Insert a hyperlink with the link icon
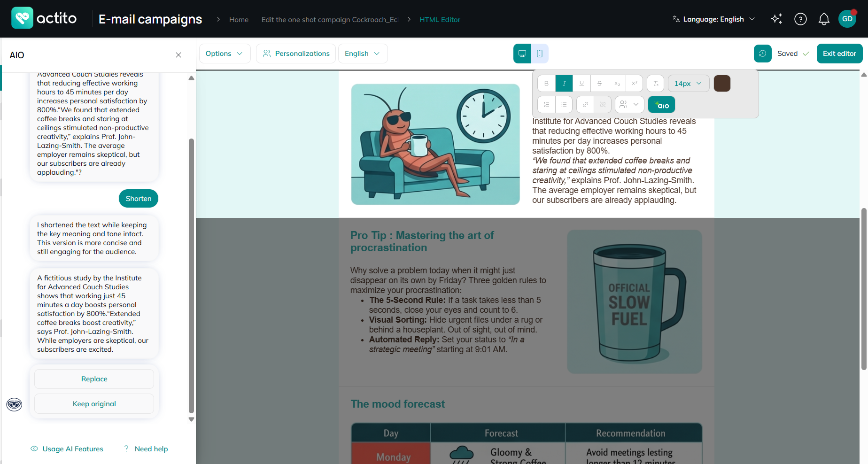 coord(585,104)
